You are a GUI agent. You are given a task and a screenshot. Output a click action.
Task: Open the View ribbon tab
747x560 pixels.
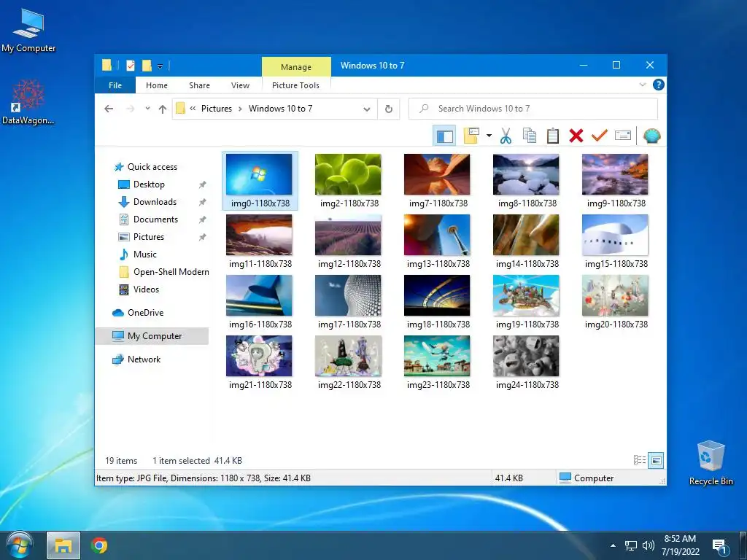240,85
